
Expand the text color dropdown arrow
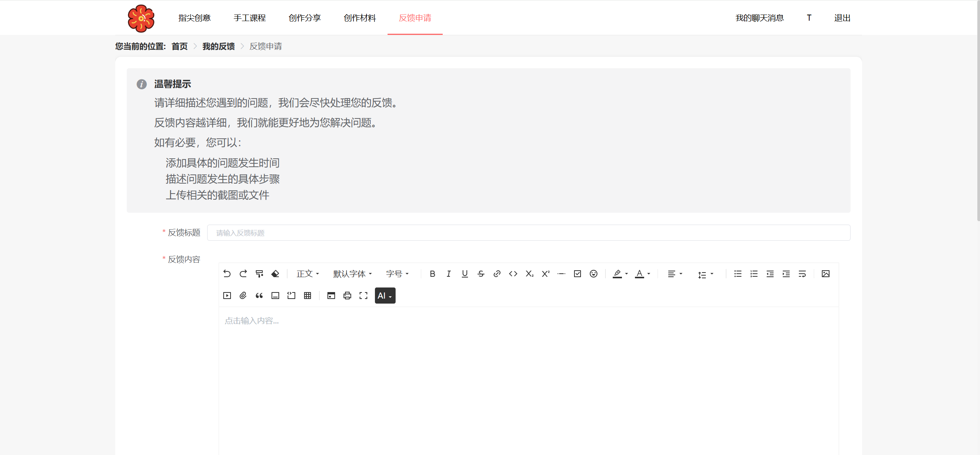pos(649,274)
